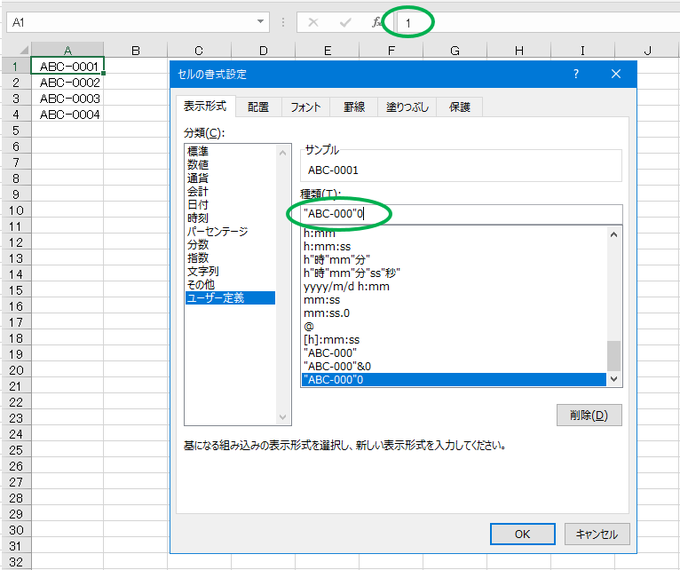
Task: Click the キャンセル button
Action: [x=596, y=534]
